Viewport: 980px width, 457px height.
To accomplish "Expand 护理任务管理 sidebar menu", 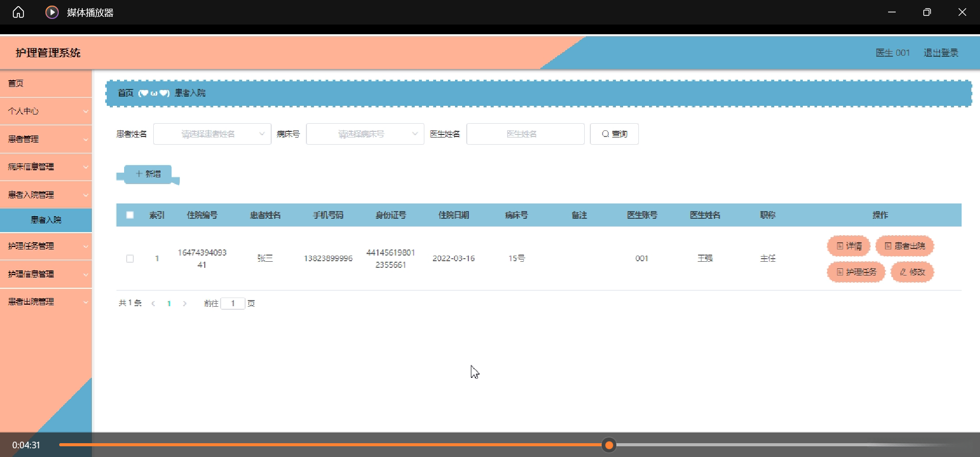I will tap(46, 246).
